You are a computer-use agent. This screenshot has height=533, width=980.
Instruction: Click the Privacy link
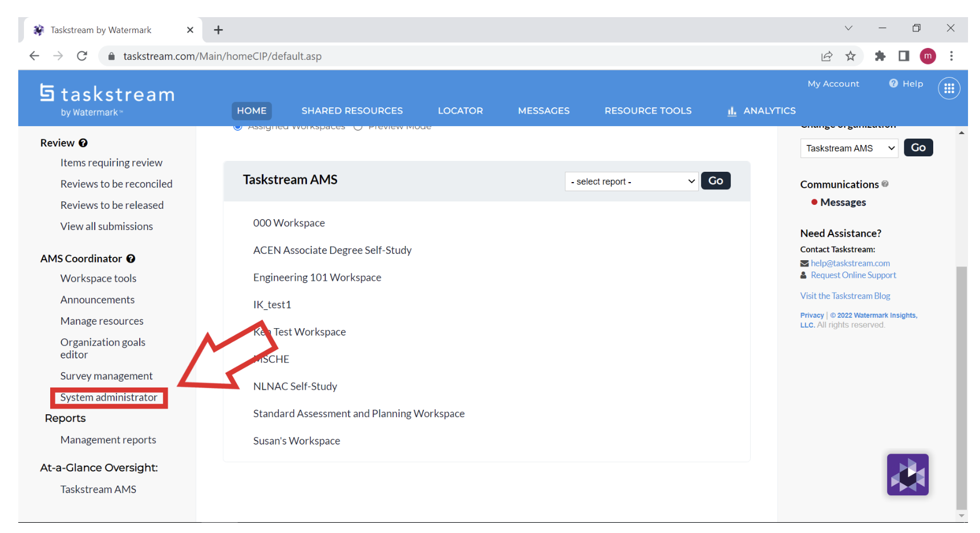pos(812,315)
